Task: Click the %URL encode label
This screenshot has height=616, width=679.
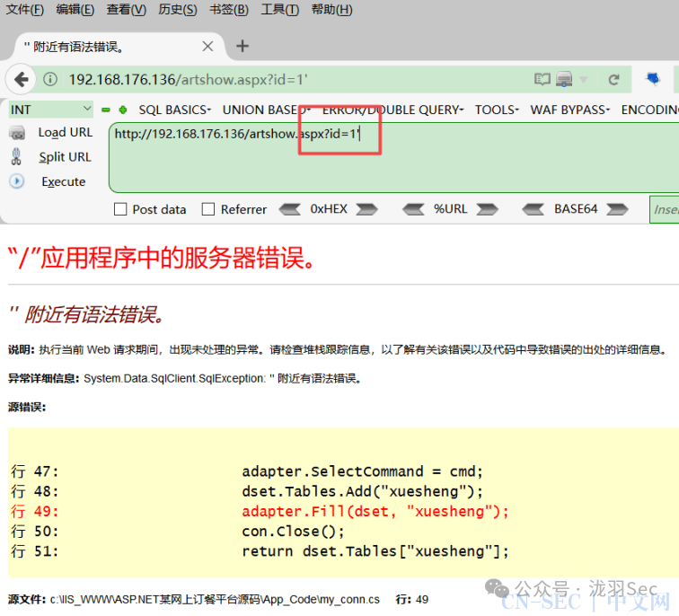Action: point(450,209)
